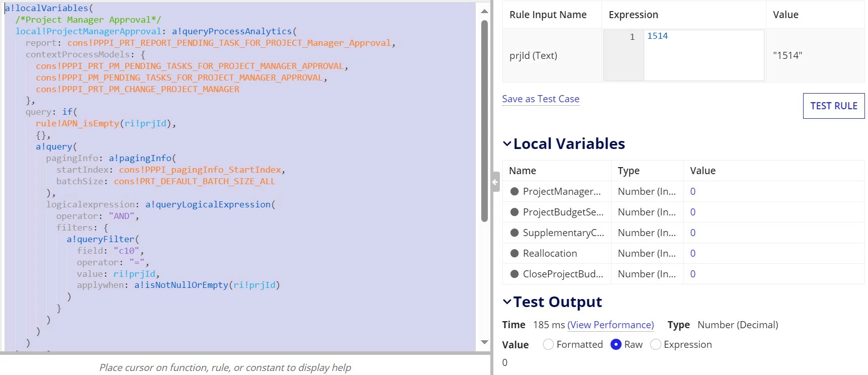Click the status dot beside CloseProjectBud variable

514,274
